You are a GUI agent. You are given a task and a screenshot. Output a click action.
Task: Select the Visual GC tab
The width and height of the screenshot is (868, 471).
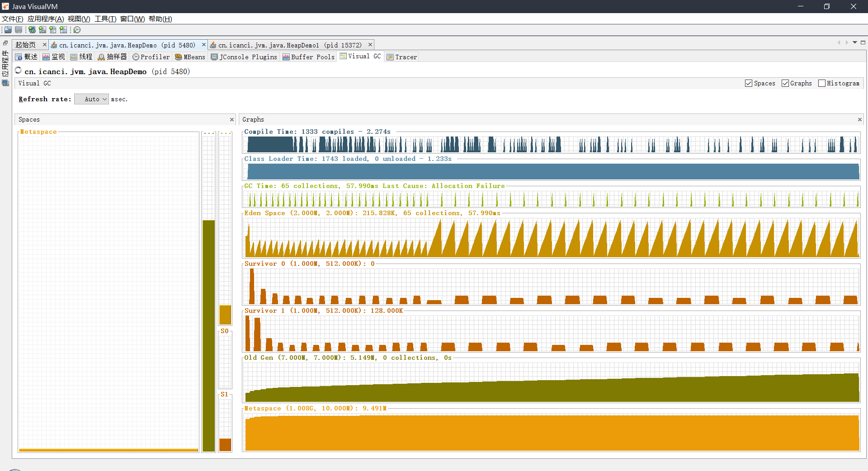(x=360, y=57)
